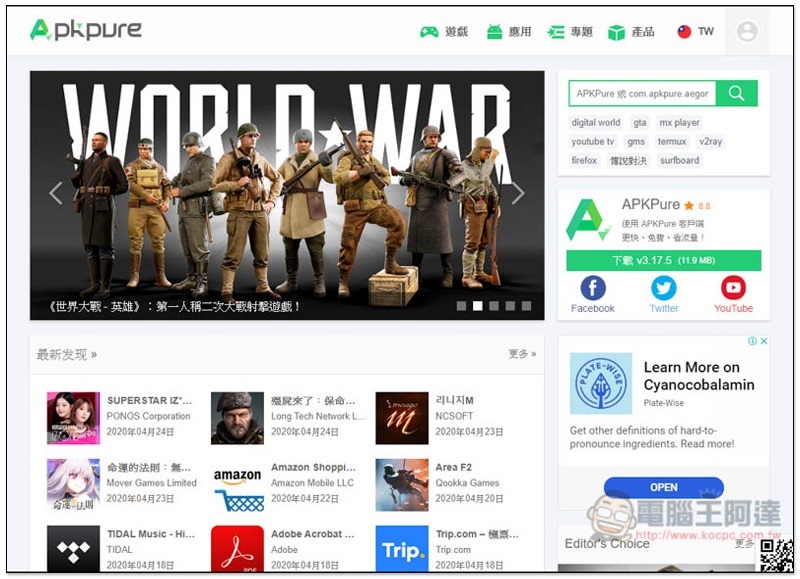Go to next banner slide arrow
Viewport: 800px width, 579px height.
[x=518, y=193]
